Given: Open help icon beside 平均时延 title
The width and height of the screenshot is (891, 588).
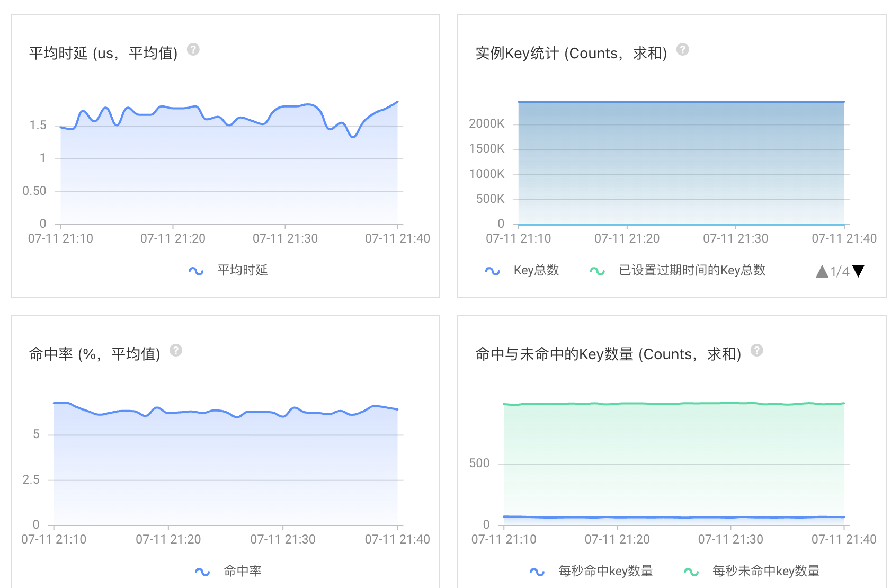Looking at the screenshot, I should click(193, 49).
